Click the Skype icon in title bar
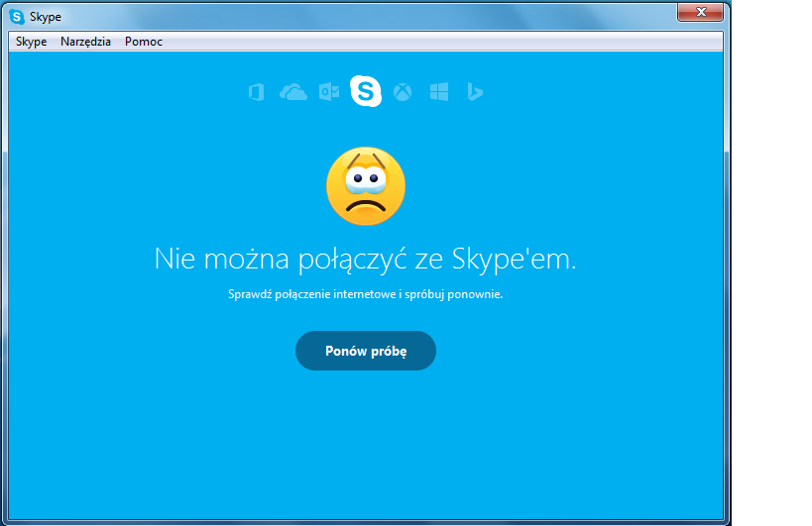This screenshot has height=526, width=812. (x=17, y=17)
